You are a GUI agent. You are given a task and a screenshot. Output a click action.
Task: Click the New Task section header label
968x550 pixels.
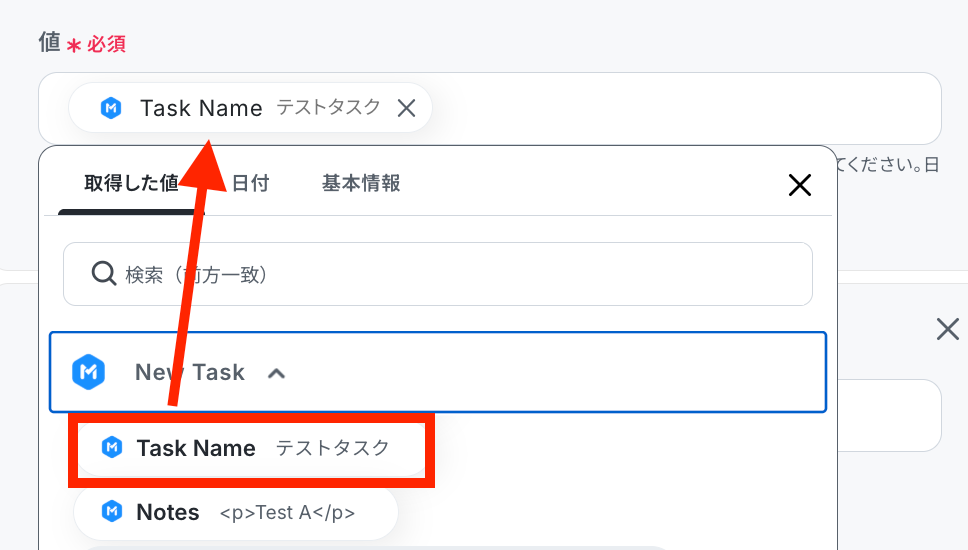pyautogui.click(x=190, y=372)
